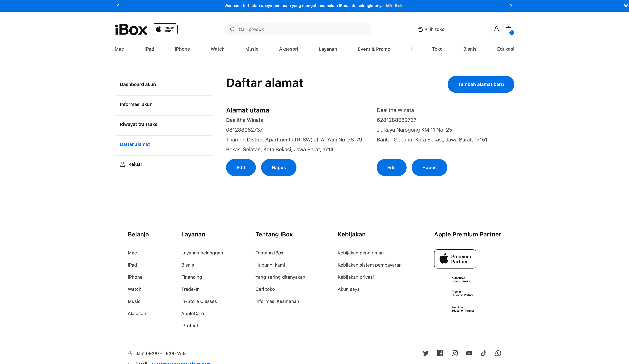Edit the Jl. Raya Narogong address

(391, 167)
